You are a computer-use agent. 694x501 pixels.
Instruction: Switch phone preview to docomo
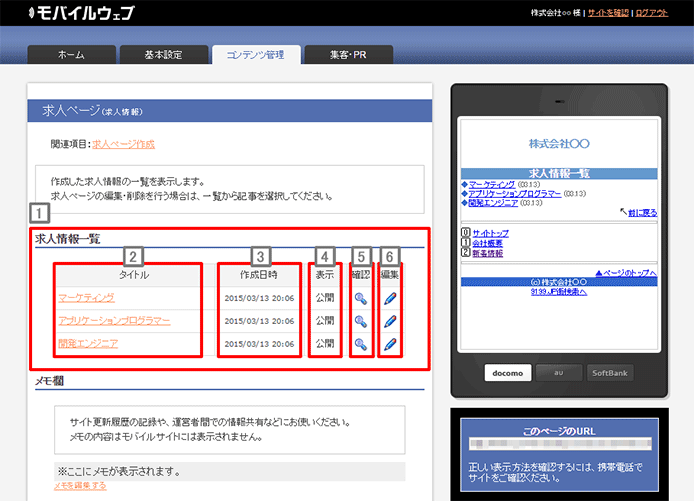tap(507, 373)
